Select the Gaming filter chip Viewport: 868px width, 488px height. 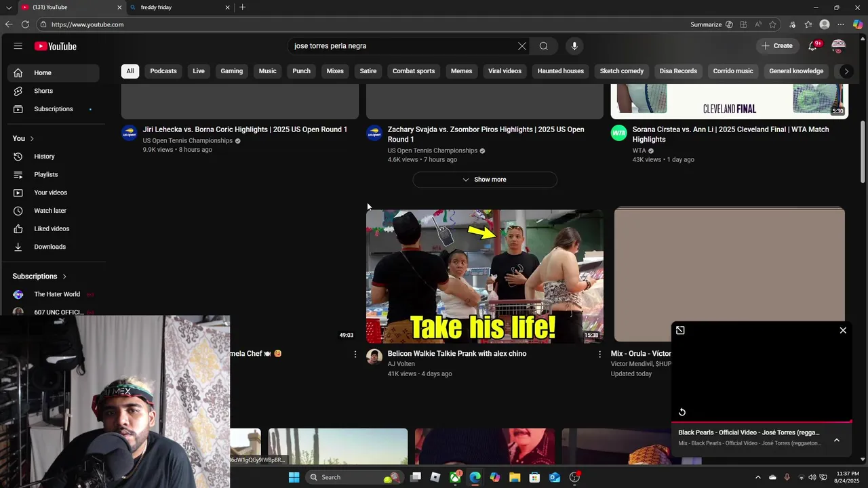(231, 71)
